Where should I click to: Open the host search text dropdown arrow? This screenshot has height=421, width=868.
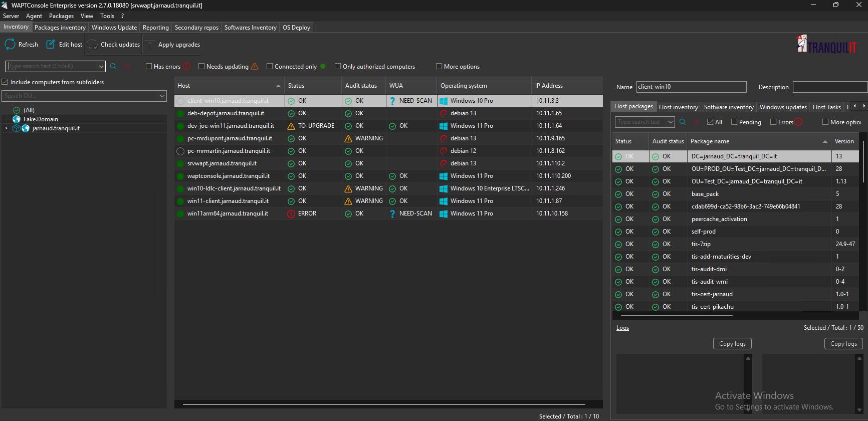101,66
